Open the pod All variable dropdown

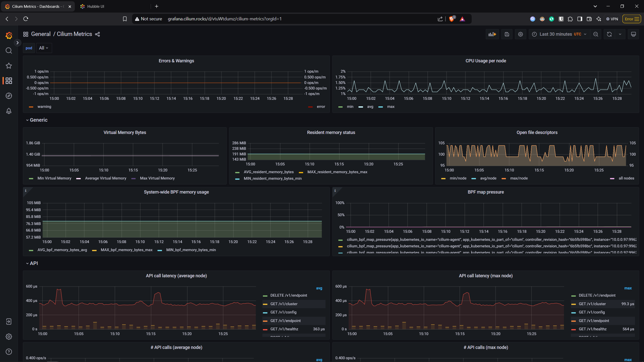44,48
